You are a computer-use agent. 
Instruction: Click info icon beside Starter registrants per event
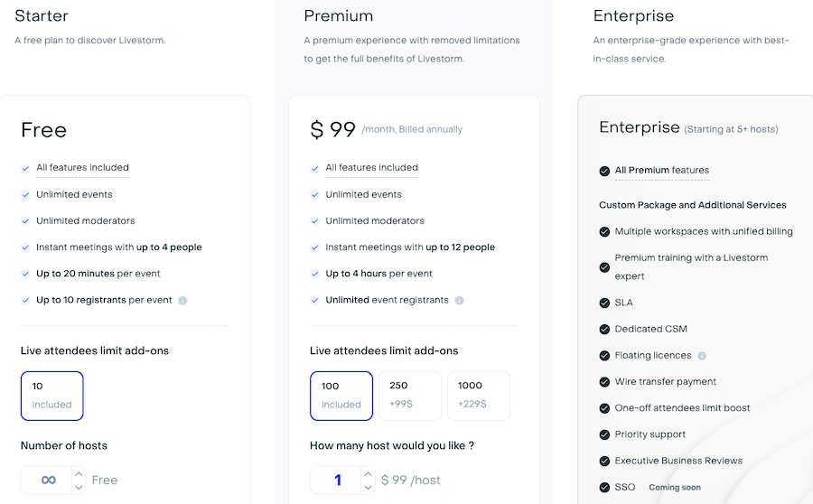182,301
